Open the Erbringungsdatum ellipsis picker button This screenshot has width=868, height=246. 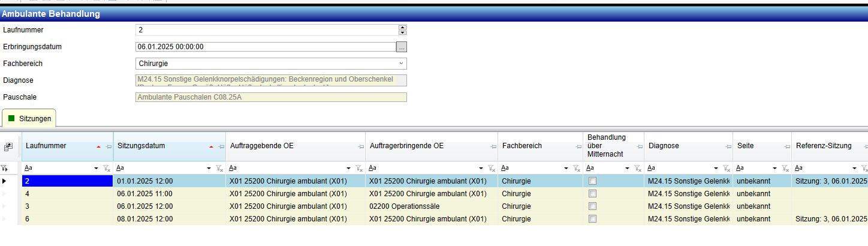(x=402, y=46)
